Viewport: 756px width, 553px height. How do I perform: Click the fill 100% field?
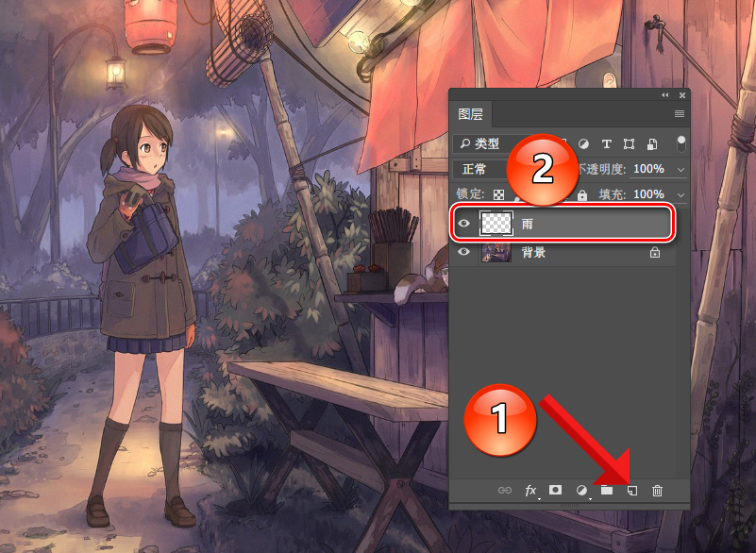(648, 194)
